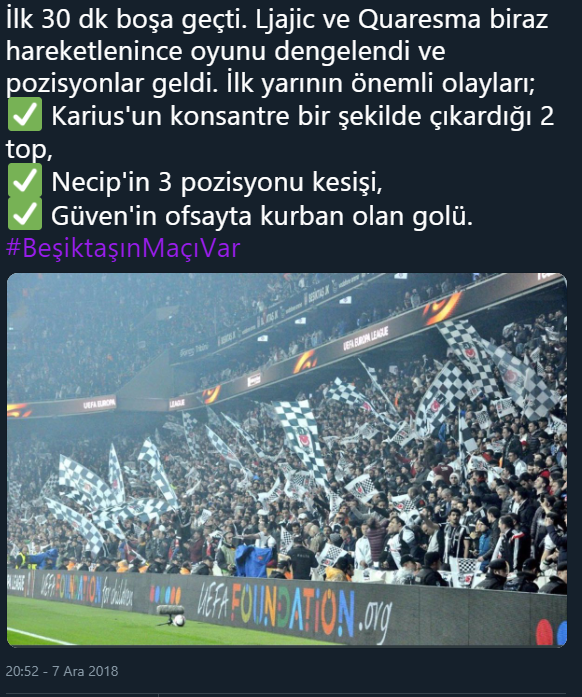Click the green check mark before Necip'in
Screen dimensions: 582x697
(x=25, y=180)
